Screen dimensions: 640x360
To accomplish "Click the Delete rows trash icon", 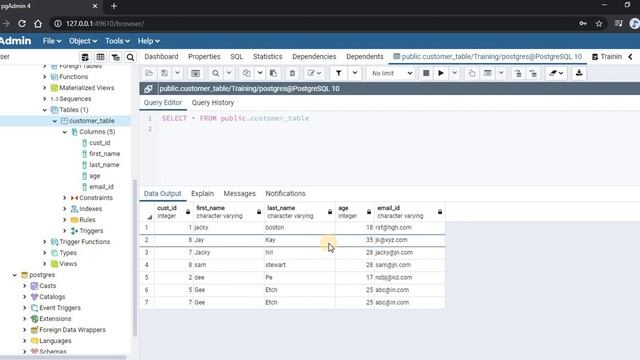I will (x=292, y=73).
